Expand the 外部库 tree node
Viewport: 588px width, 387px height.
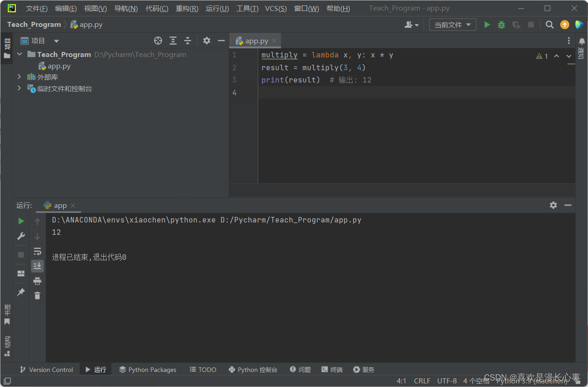point(19,77)
